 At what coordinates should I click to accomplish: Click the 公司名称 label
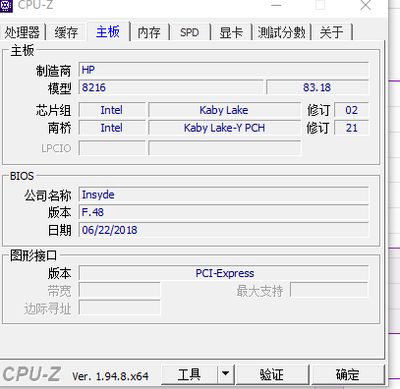click(48, 195)
